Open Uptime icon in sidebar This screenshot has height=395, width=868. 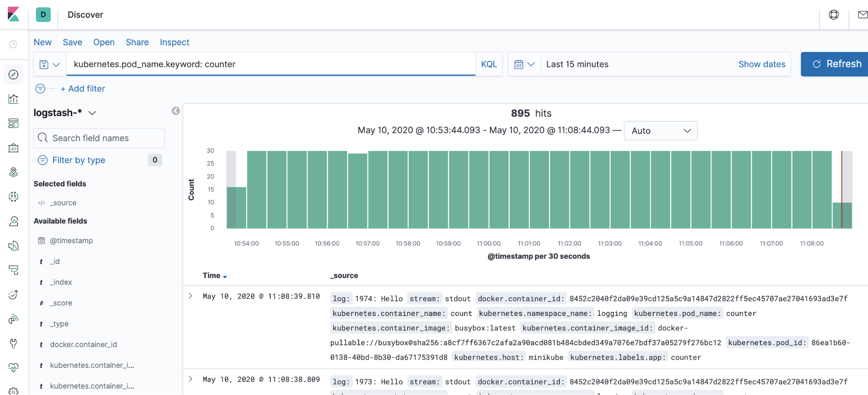tap(13, 295)
